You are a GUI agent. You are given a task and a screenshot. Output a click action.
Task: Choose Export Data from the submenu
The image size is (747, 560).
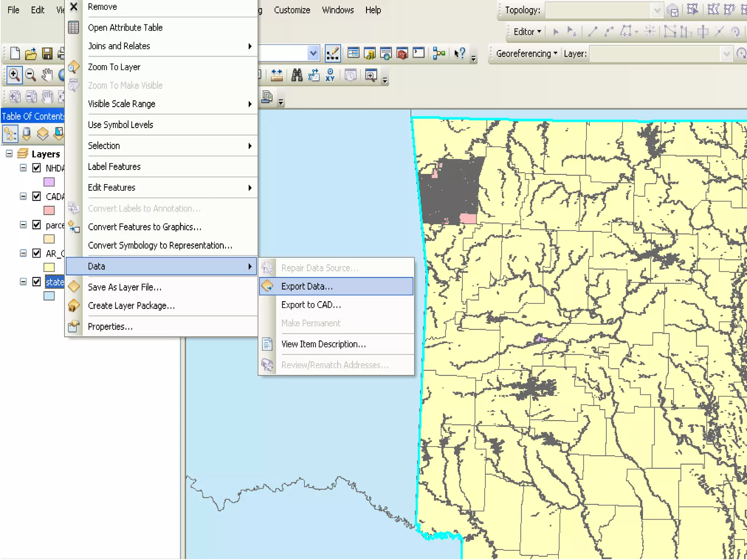(306, 286)
